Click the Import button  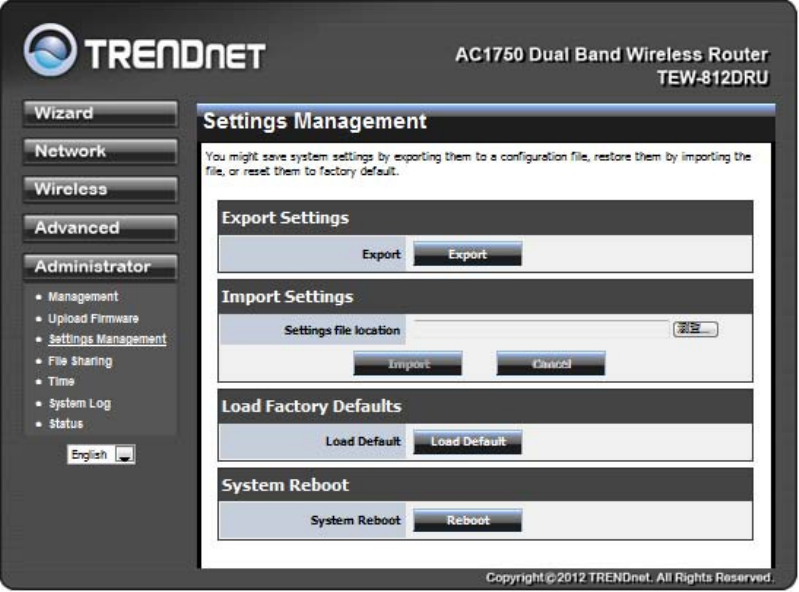tap(408, 364)
